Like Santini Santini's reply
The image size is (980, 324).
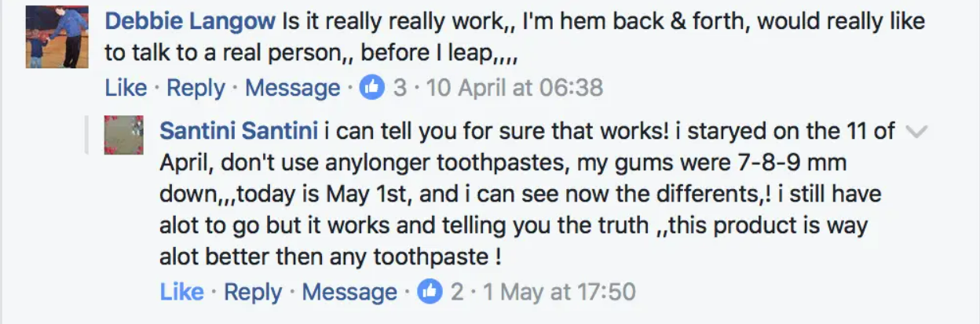coord(181,293)
